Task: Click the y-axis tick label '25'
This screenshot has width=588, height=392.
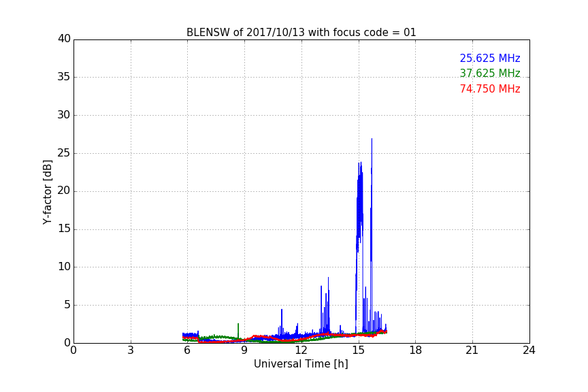Action: (64, 153)
